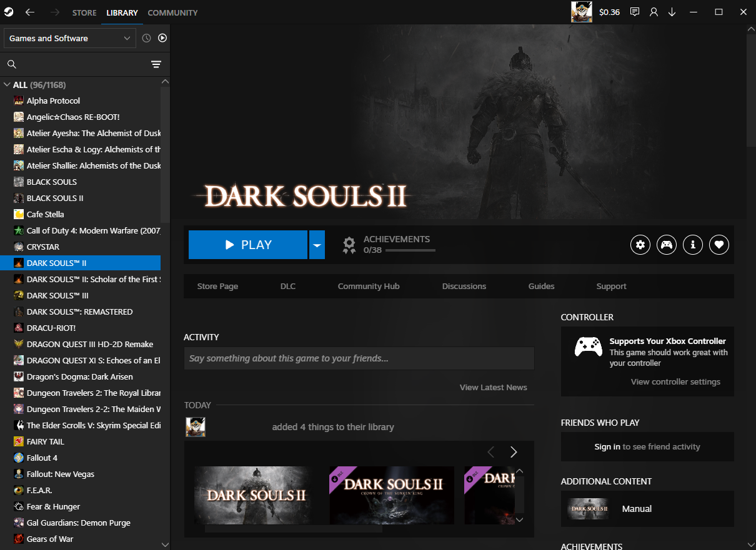Click the Fallout 4 game icon
756x550 pixels.
[19, 458]
